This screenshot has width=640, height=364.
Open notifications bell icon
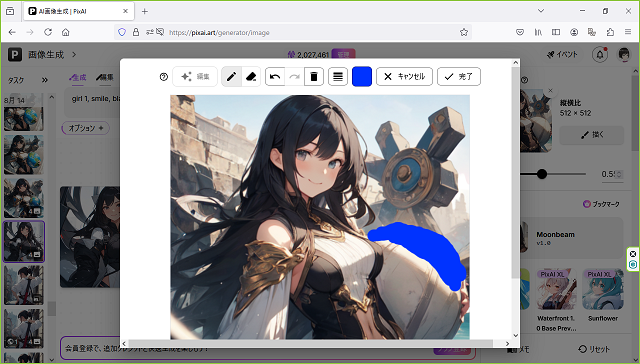[600, 54]
